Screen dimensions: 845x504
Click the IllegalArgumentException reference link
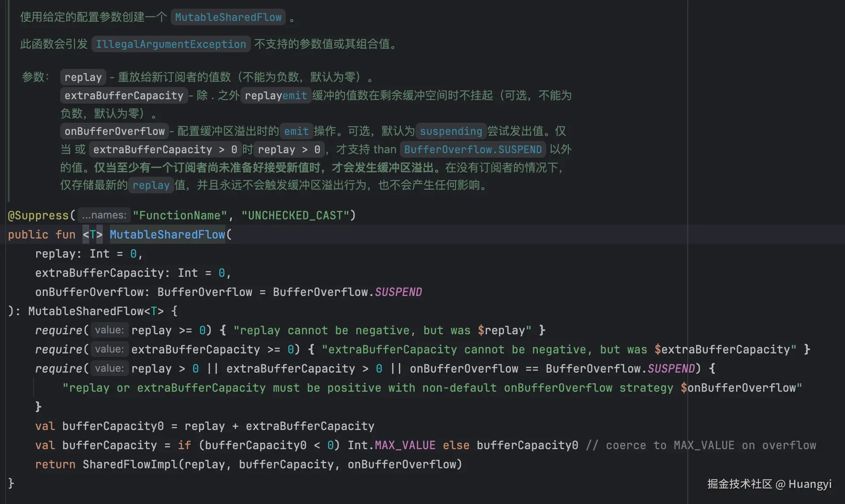(171, 44)
